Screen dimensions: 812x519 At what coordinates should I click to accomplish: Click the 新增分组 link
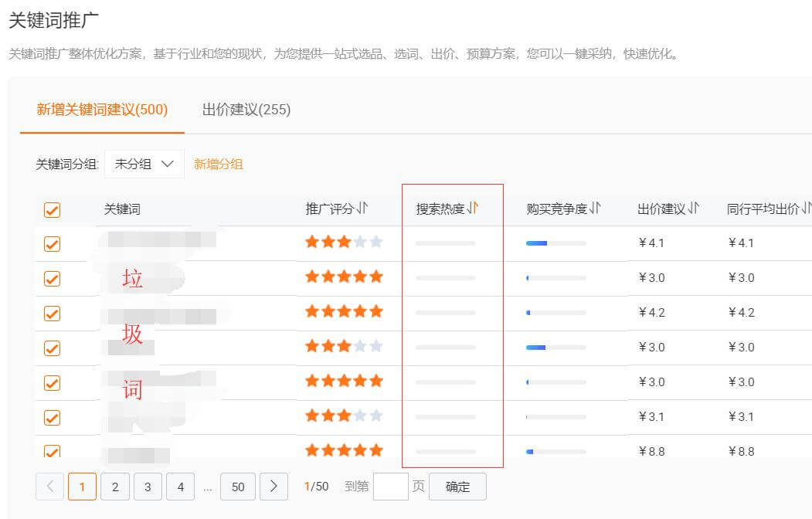[219, 164]
